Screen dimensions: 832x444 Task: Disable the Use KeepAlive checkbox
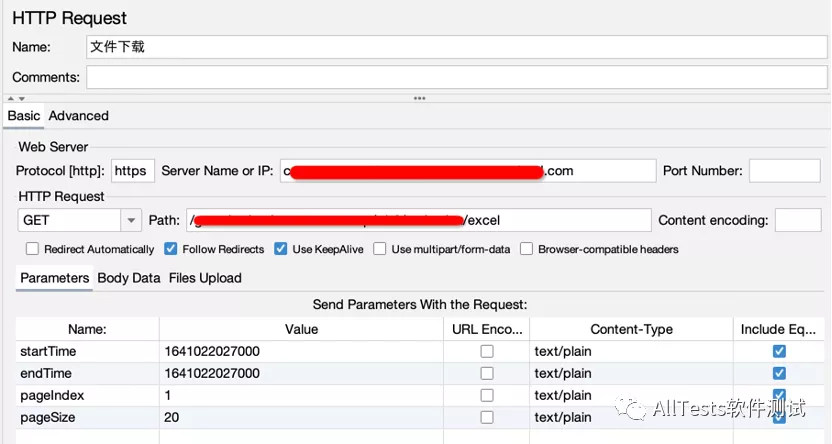pyautogui.click(x=281, y=249)
